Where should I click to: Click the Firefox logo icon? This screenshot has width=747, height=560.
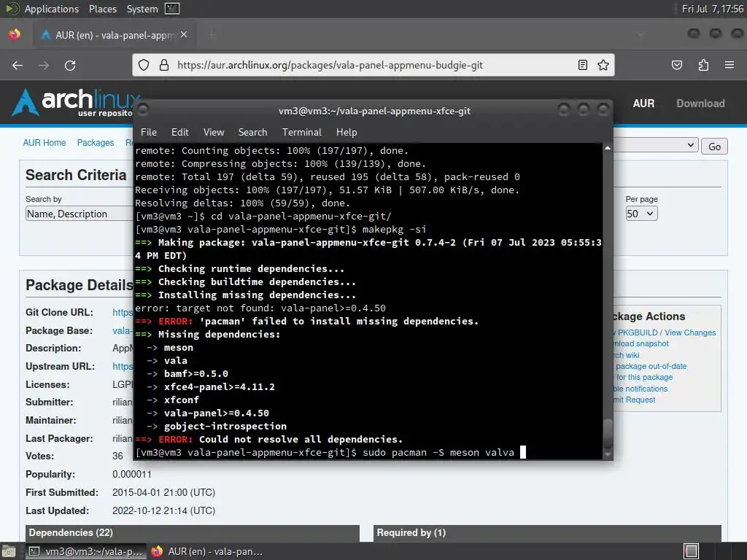15,34
